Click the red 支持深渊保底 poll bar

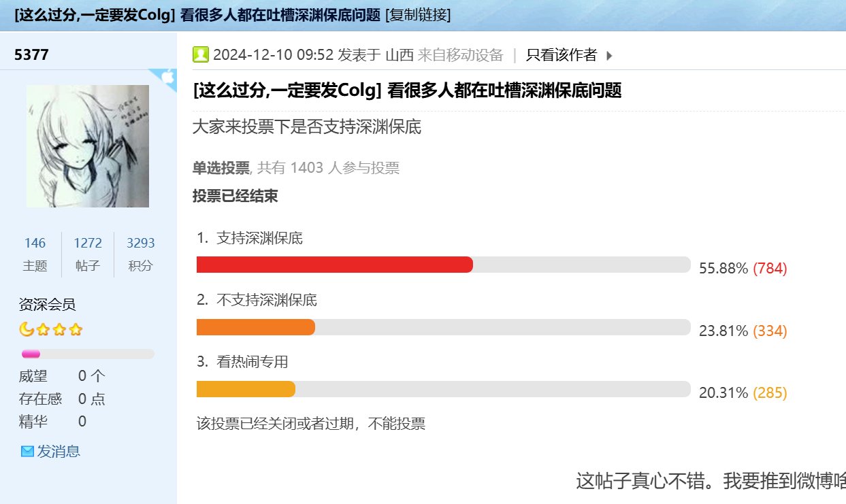(335, 265)
